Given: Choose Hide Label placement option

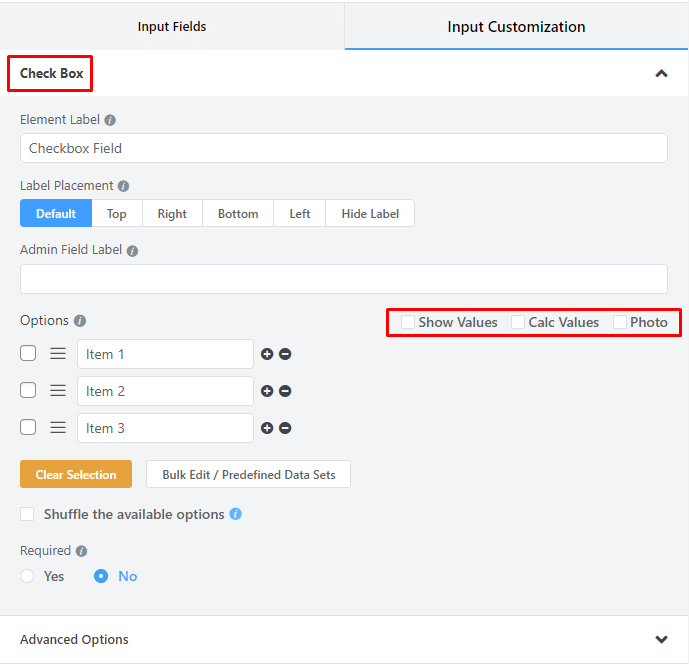Looking at the screenshot, I should [x=370, y=213].
